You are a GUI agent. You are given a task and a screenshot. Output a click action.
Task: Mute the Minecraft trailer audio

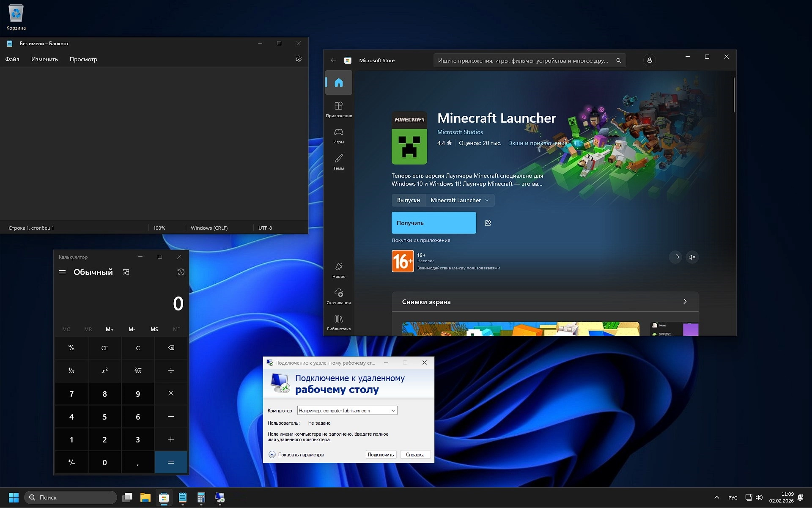pyautogui.click(x=692, y=257)
